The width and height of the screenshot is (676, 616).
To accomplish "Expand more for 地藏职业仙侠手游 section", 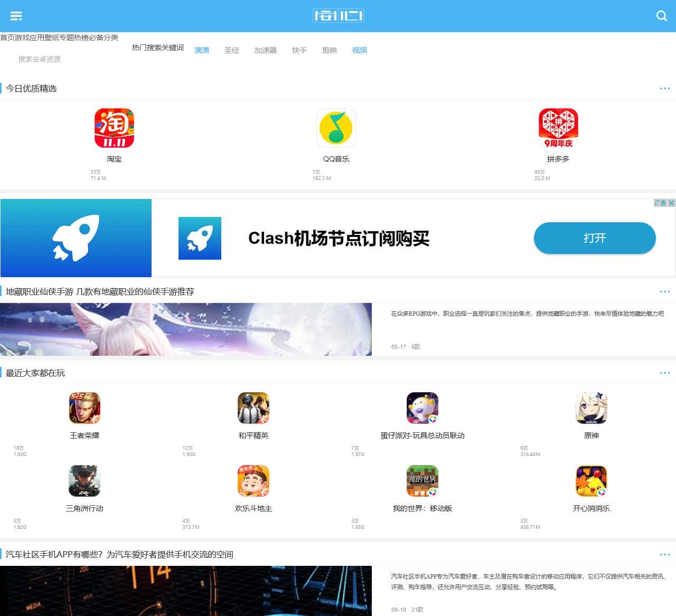I will pyautogui.click(x=665, y=291).
